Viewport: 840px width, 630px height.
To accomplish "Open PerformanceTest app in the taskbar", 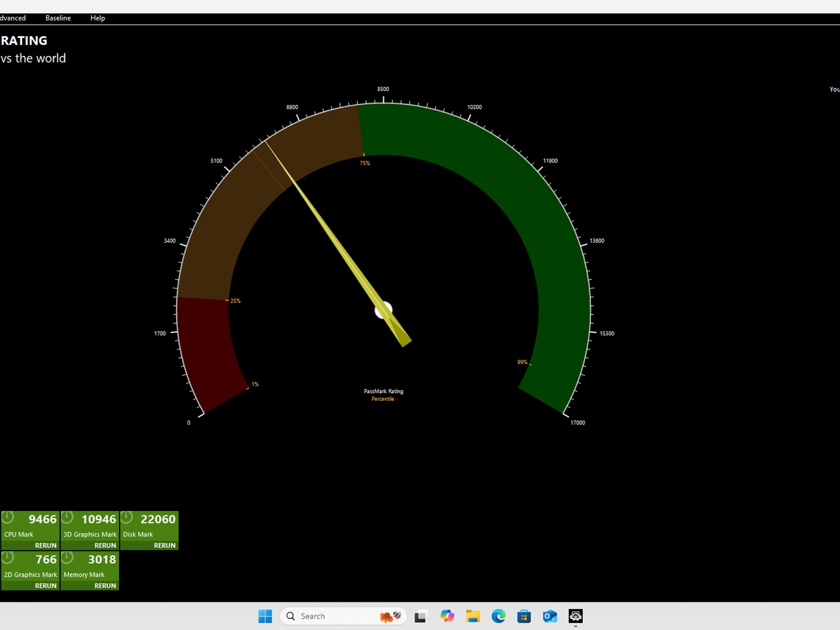I will [575, 616].
